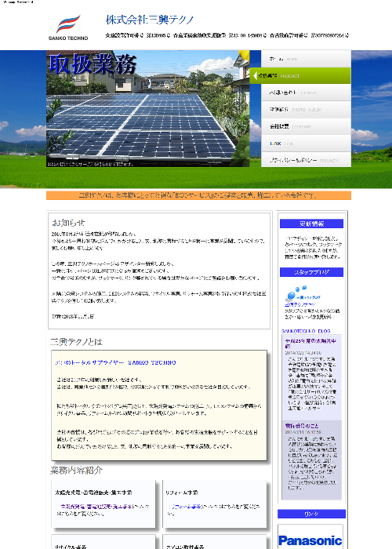Click the リンク sidebar header
This screenshot has height=549, width=392.
coord(311,514)
